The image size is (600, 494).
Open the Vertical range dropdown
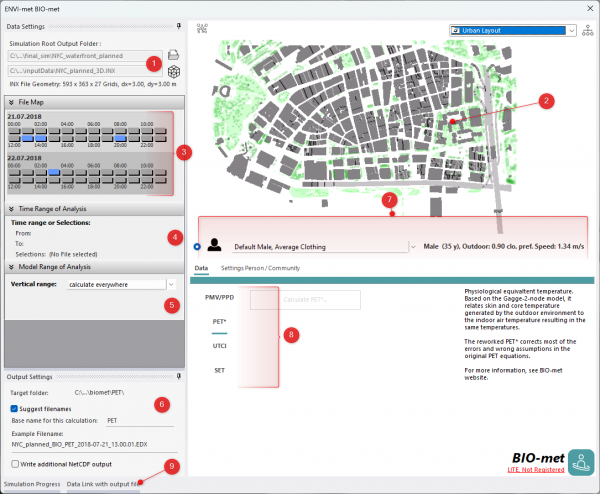click(170, 285)
